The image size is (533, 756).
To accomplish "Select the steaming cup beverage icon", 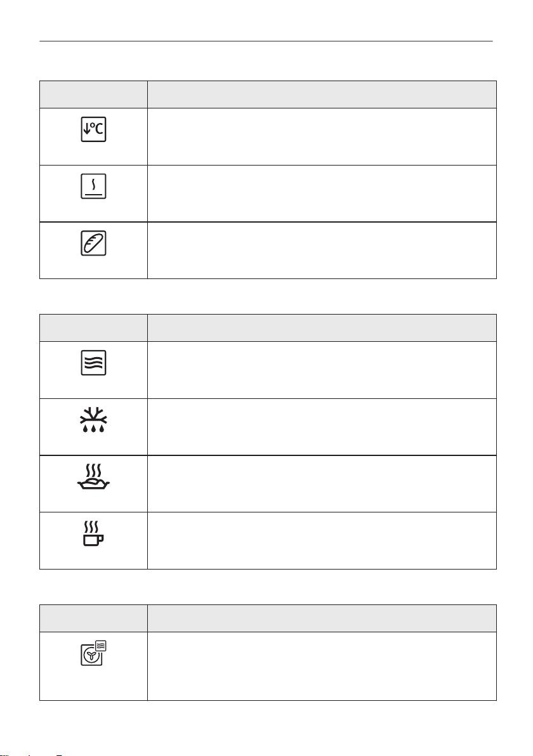I will click(93, 533).
